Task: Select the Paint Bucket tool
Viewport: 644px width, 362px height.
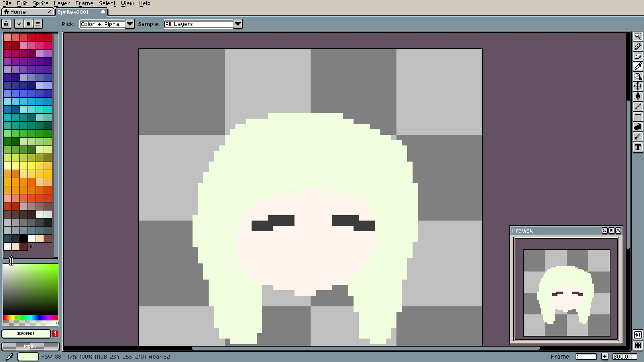Action: pos(638,97)
